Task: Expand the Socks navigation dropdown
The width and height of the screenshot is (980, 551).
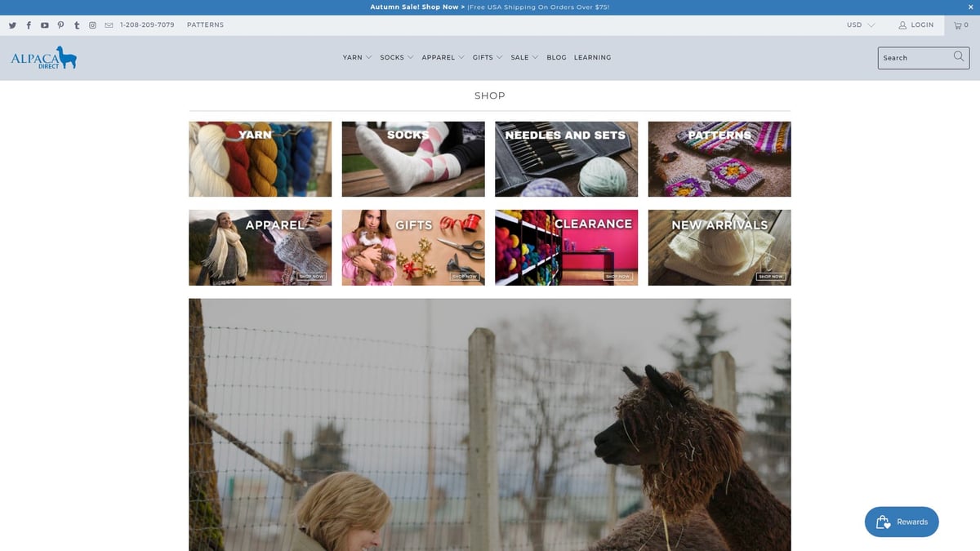Action: click(396, 58)
